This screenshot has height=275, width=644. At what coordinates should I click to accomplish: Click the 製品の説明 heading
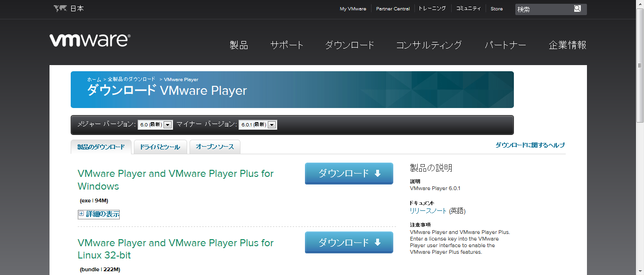tap(431, 168)
